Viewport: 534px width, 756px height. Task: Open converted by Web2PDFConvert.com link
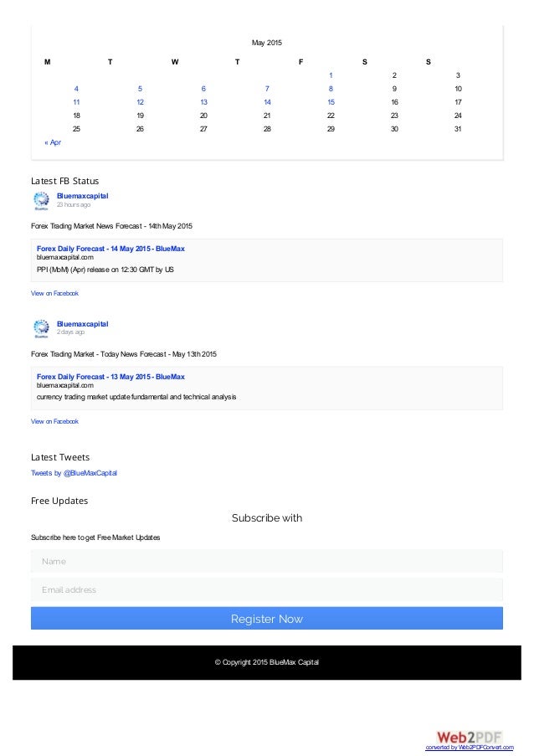470,748
